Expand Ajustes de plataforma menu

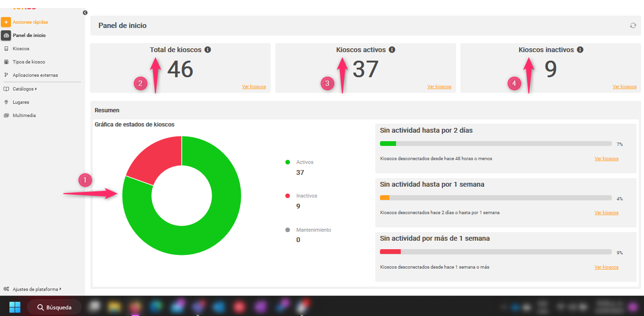(x=35, y=289)
